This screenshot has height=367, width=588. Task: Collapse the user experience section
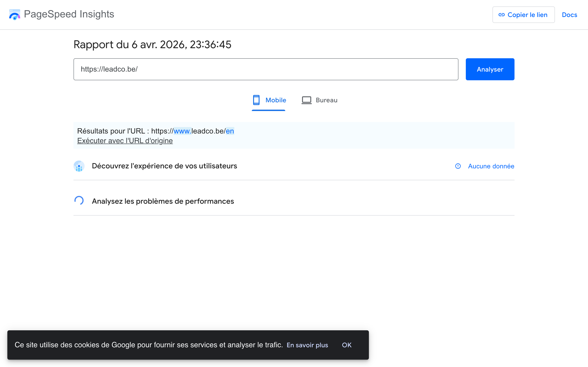164,166
